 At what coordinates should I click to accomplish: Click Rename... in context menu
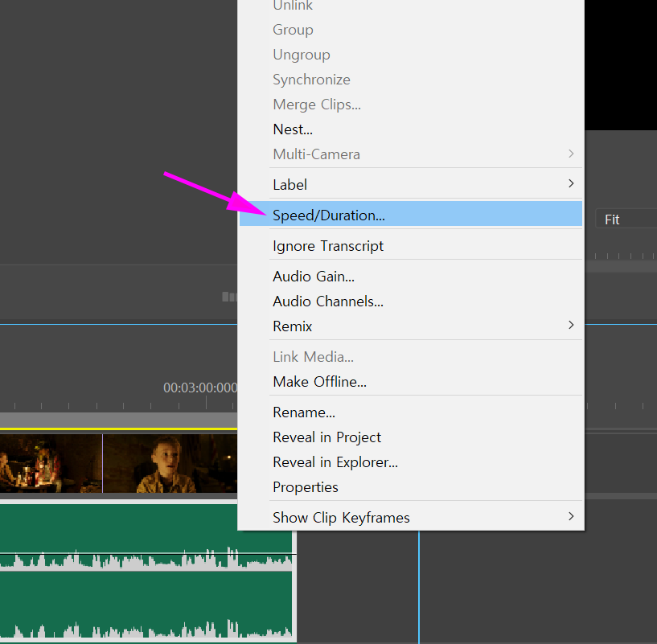411,412
